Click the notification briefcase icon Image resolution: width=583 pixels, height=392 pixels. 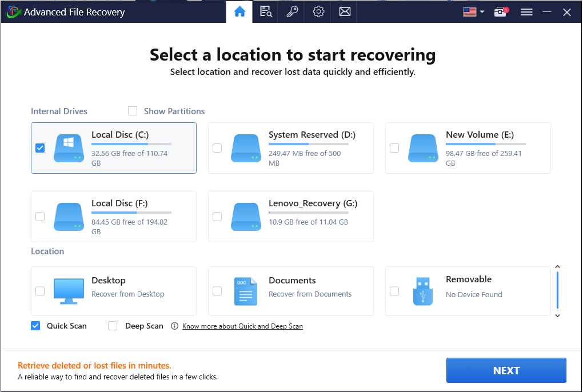500,11
